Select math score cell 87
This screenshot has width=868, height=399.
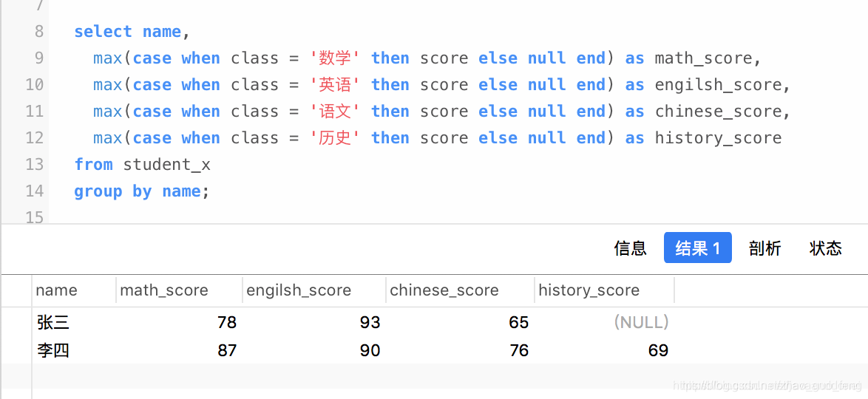227,350
